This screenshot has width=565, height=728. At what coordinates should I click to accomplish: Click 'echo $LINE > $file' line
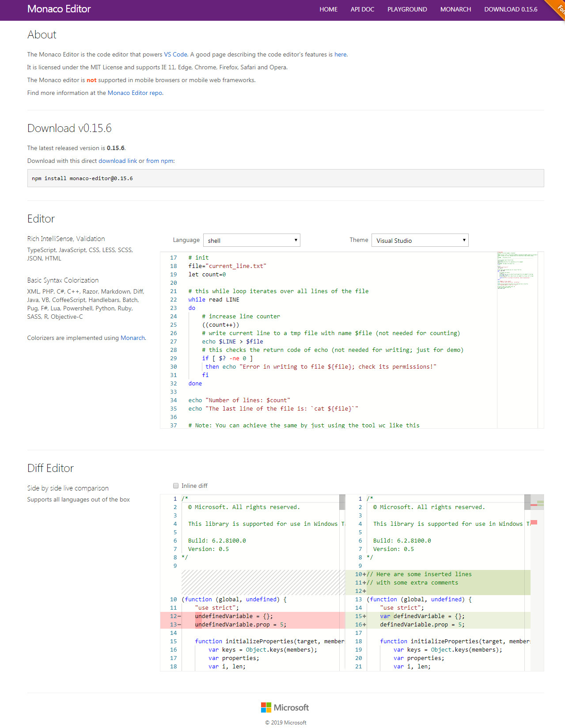[232, 341]
